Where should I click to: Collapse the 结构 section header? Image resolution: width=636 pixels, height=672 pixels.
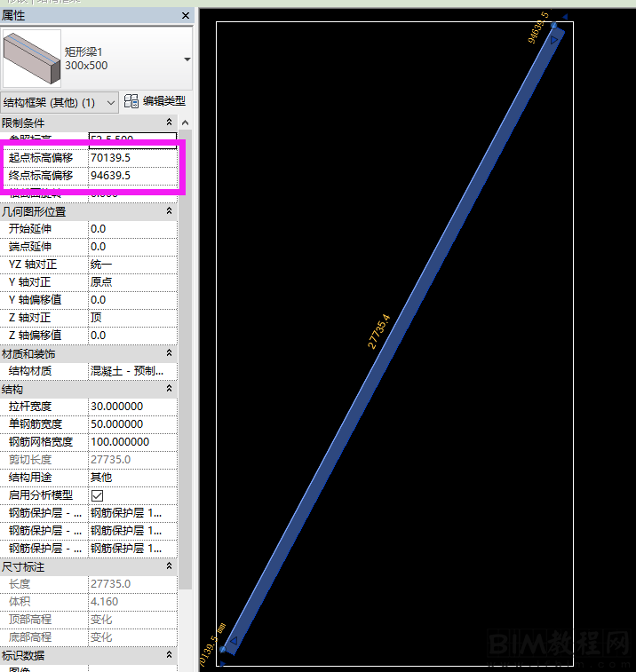[169, 389]
